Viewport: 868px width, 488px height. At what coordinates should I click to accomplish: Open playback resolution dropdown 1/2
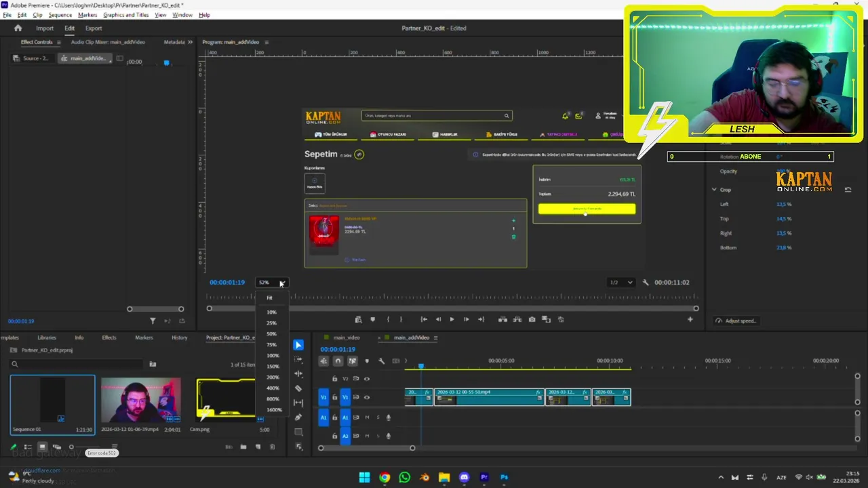[x=620, y=282]
